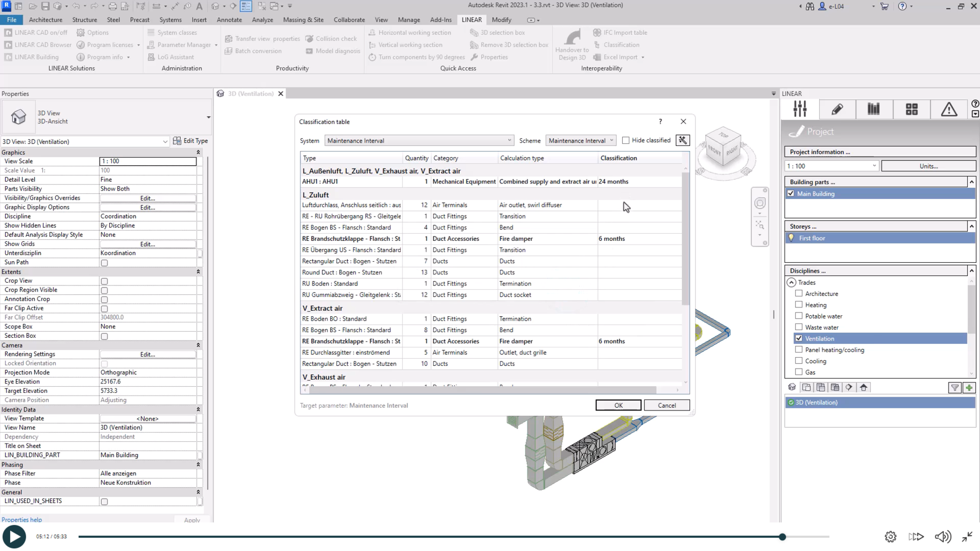
Task: Open the Scheme dropdown
Action: (580, 141)
